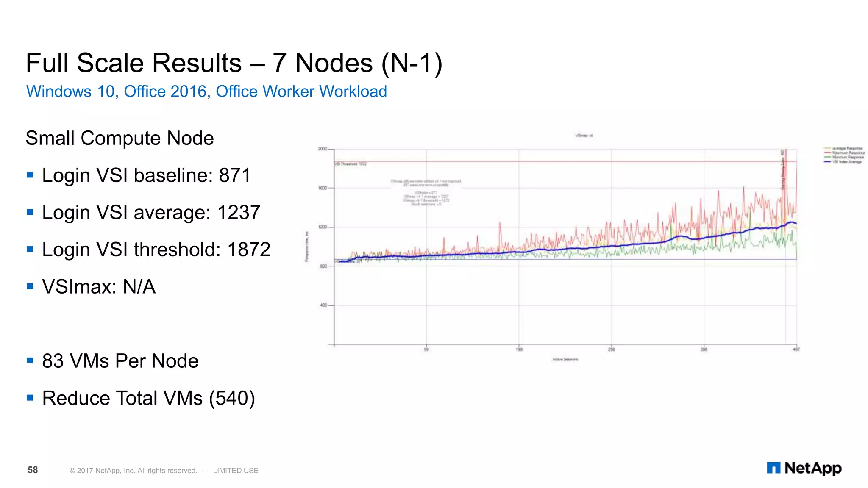Select the 'Login VSI threshold: 1872' bullet
The height and width of the screenshot is (488, 868).
coord(156,250)
